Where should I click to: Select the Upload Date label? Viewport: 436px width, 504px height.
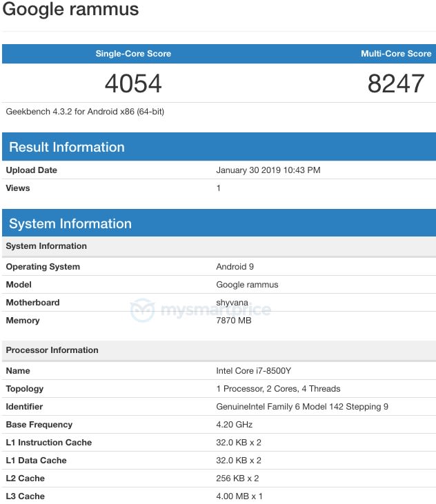32,170
